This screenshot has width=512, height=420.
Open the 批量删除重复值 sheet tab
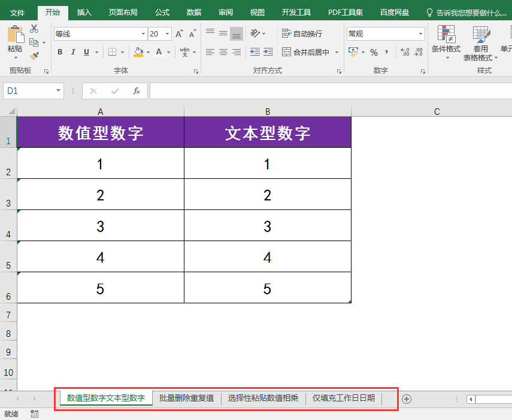point(186,398)
